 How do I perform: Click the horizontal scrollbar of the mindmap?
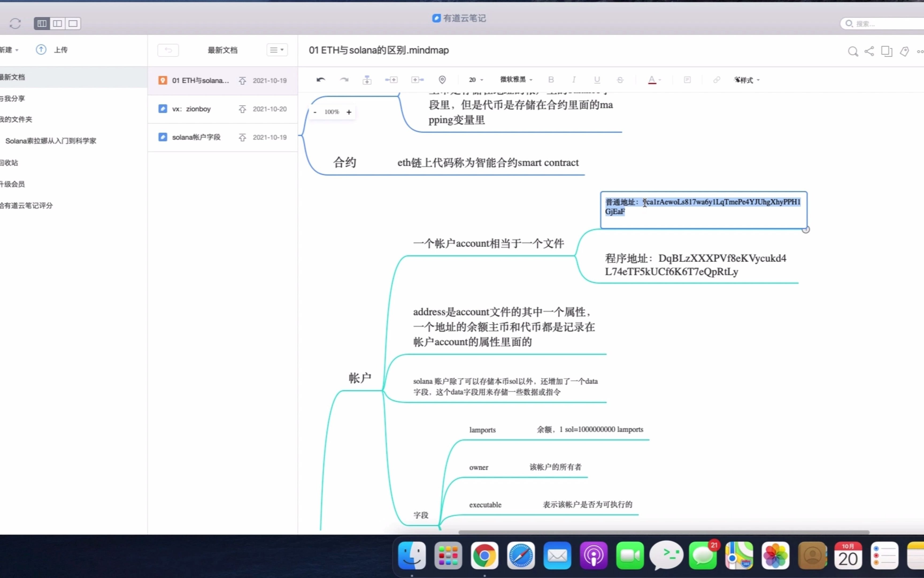(x=664, y=532)
